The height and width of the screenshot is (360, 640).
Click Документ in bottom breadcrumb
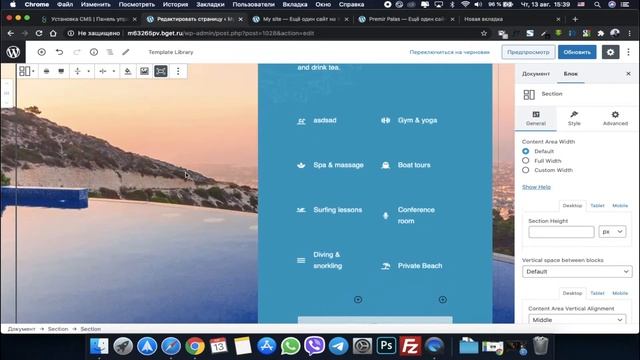pyautogui.click(x=21, y=329)
